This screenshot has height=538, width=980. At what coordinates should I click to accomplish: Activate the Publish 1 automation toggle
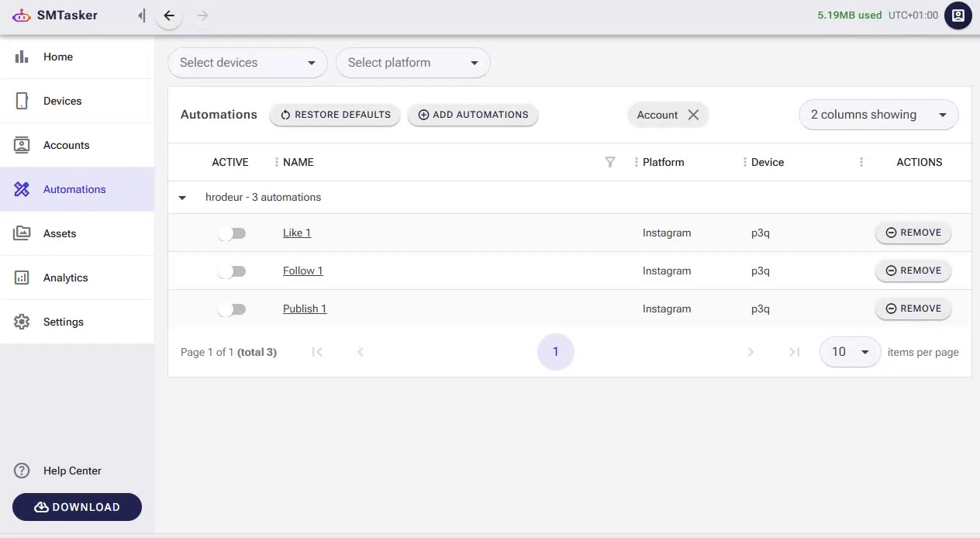click(x=232, y=309)
